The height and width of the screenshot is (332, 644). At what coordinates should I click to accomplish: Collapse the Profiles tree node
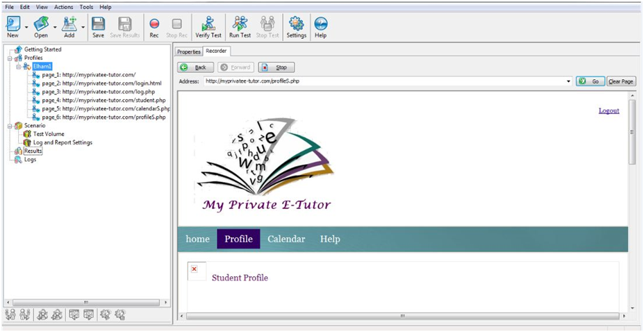pos(10,58)
